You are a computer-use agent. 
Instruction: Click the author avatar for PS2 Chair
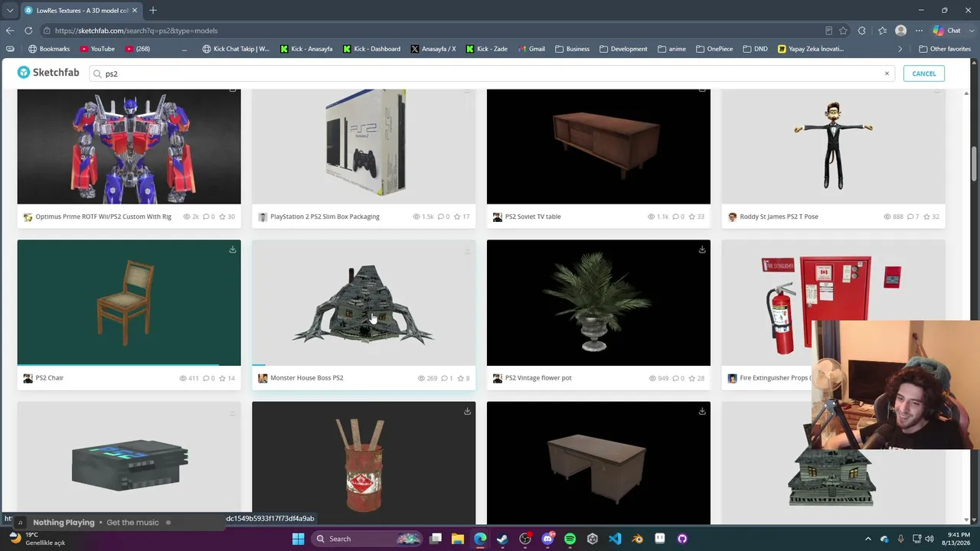point(28,378)
